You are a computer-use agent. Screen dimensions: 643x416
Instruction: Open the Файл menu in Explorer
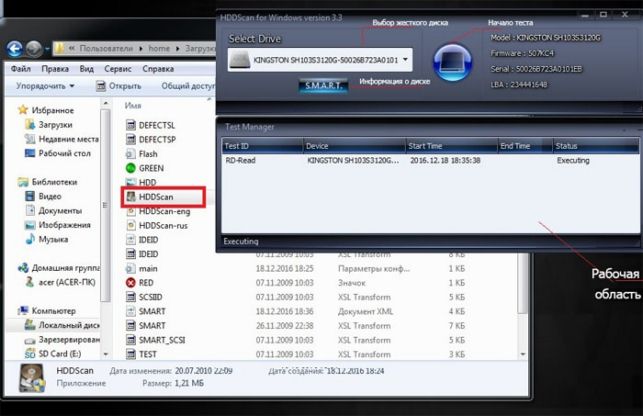coord(21,69)
